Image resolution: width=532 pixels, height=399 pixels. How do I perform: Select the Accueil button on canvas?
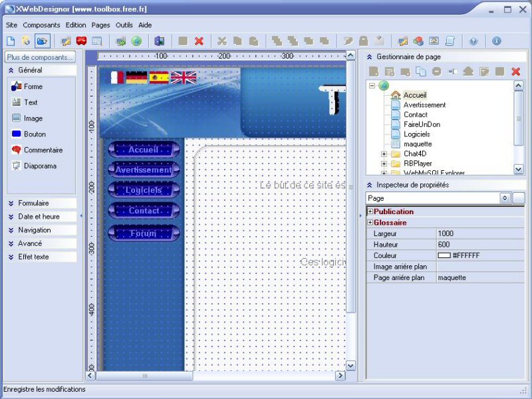click(x=144, y=149)
